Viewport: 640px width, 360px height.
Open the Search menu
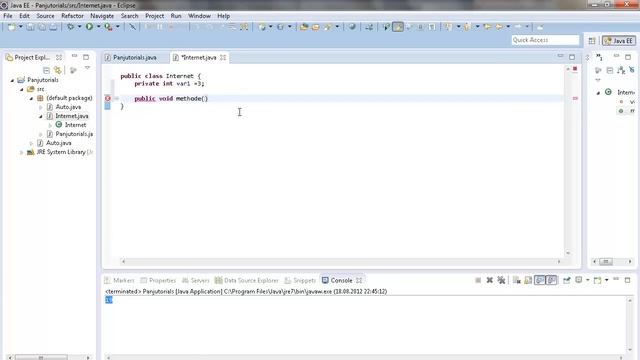pyautogui.click(x=129, y=16)
